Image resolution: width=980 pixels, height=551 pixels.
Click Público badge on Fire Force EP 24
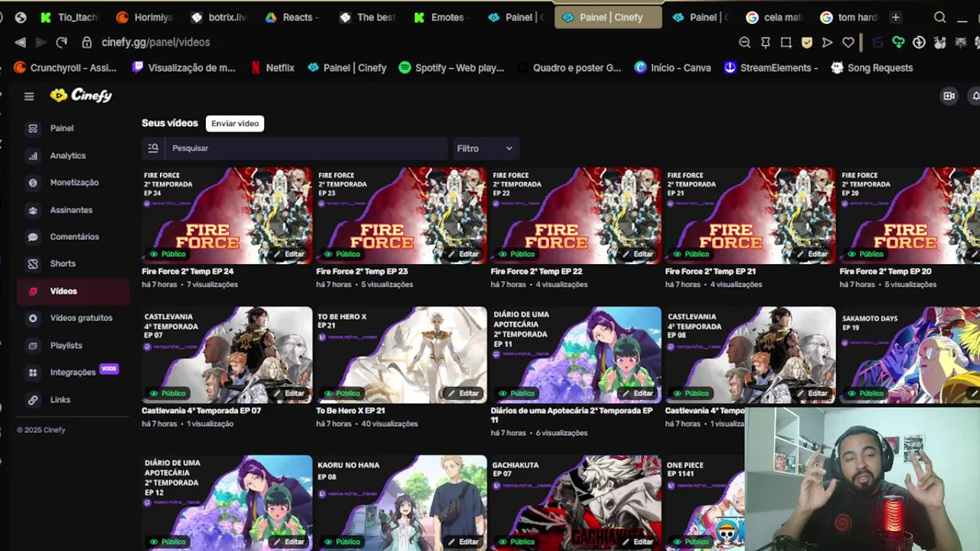point(168,254)
